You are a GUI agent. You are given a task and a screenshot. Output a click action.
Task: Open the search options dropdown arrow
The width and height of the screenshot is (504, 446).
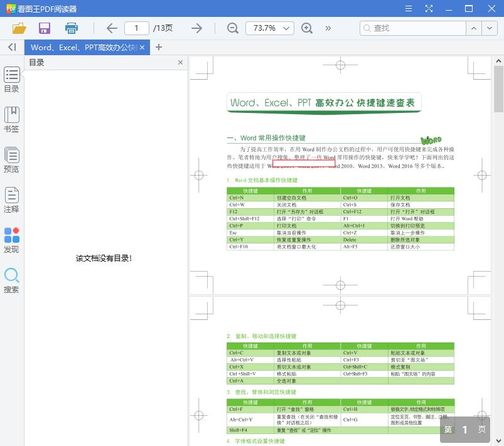tap(489, 28)
